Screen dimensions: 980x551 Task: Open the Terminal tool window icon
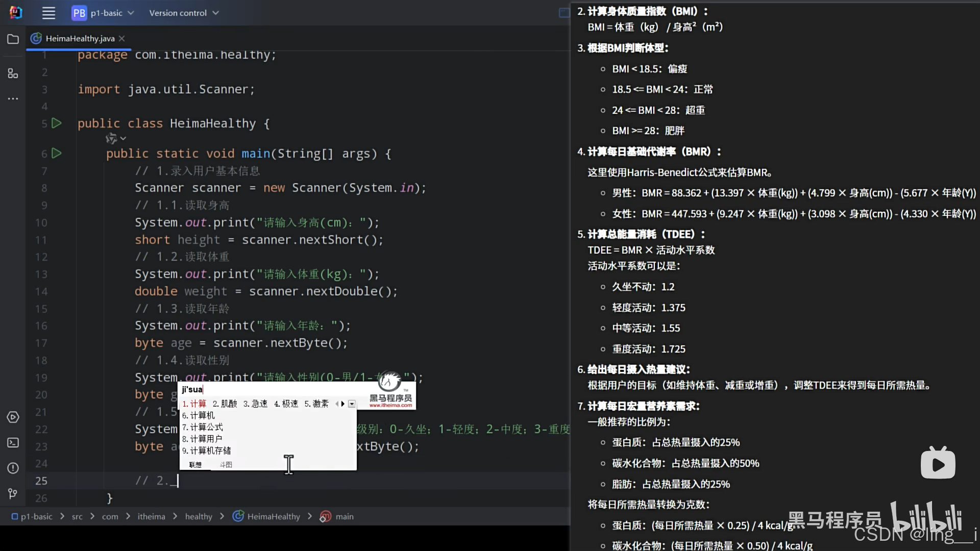pyautogui.click(x=13, y=443)
